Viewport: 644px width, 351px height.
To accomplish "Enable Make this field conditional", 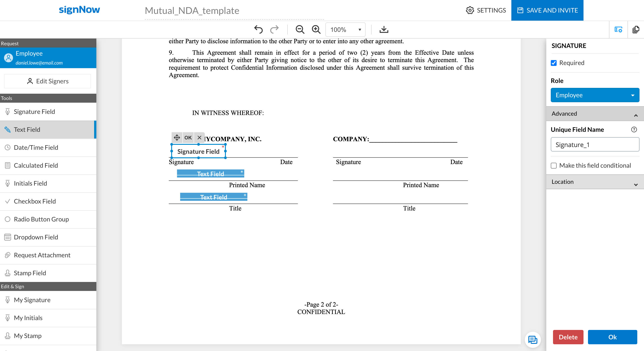I will (554, 165).
